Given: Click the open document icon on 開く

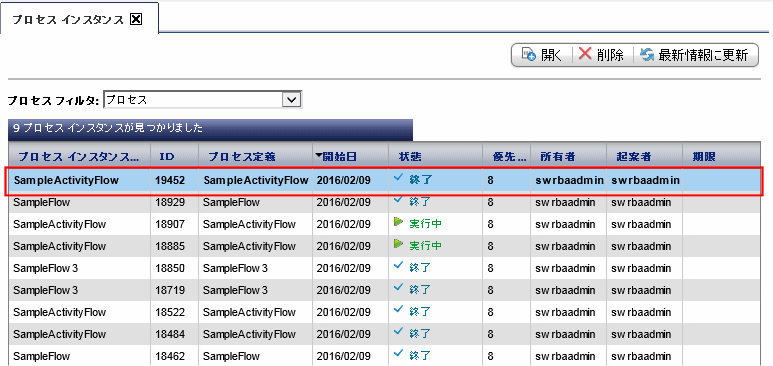Looking at the screenshot, I should pos(529,55).
